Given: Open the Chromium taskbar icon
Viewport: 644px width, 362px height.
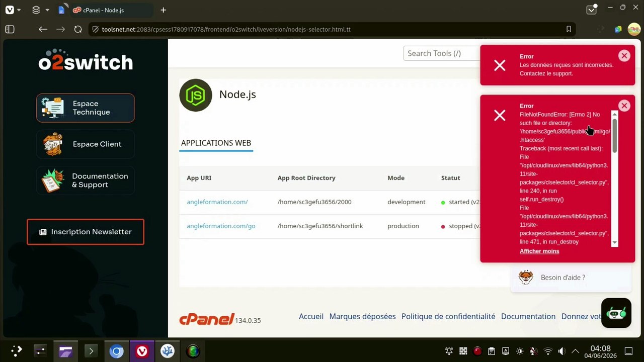Looking at the screenshot, I should pyautogui.click(x=116, y=351).
